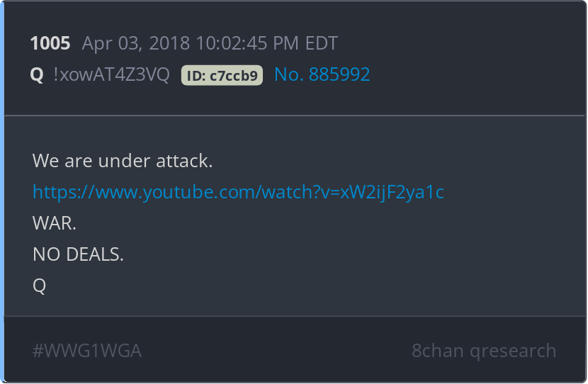Click the word 'qresearch' in footer
Screen dimensions: 588x384
click(513, 351)
